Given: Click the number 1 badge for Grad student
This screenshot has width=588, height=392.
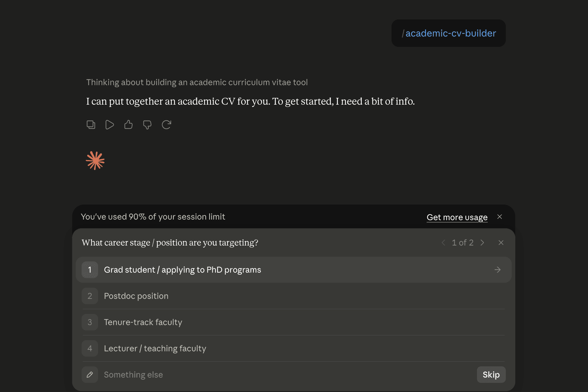Looking at the screenshot, I should (90, 270).
